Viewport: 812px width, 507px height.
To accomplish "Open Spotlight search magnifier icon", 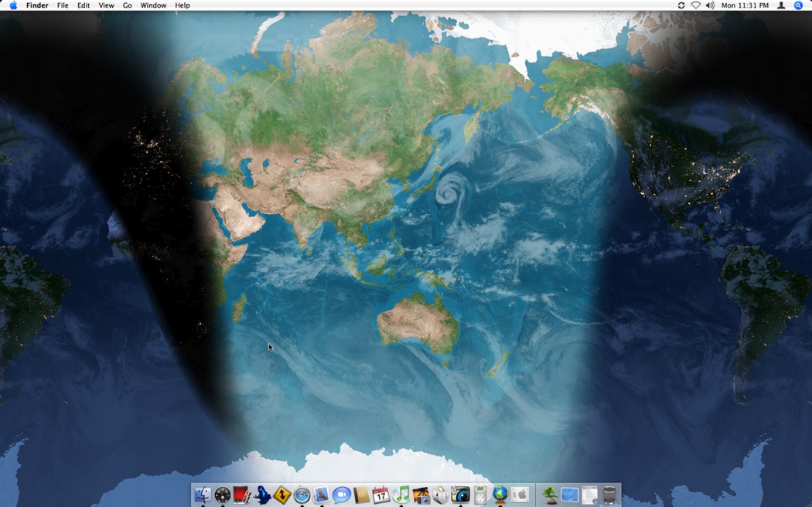I will pyautogui.click(x=798, y=5).
